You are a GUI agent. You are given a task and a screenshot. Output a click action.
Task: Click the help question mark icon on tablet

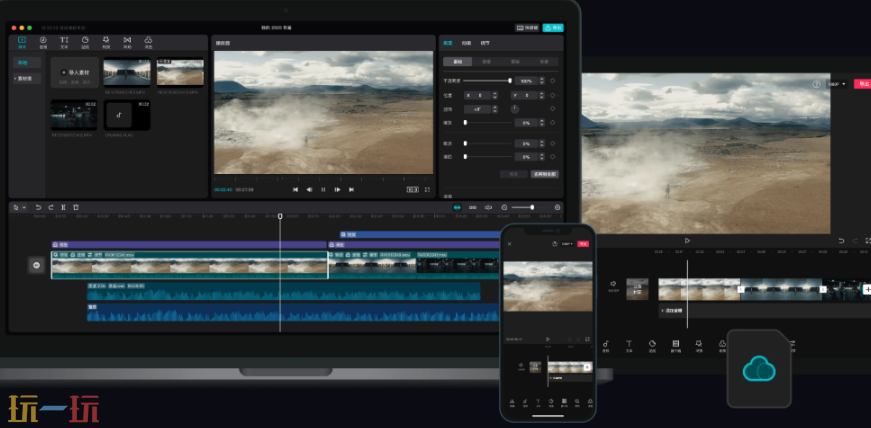(x=816, y=84)
